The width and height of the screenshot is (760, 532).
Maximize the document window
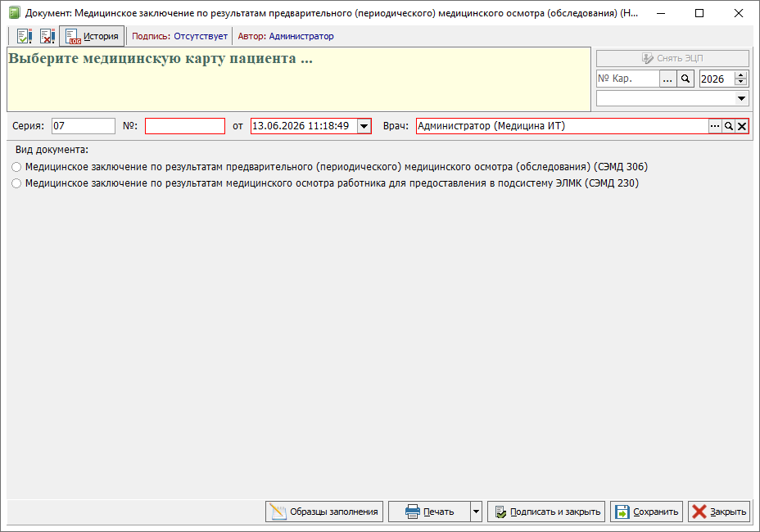click(x=699, y=13)
